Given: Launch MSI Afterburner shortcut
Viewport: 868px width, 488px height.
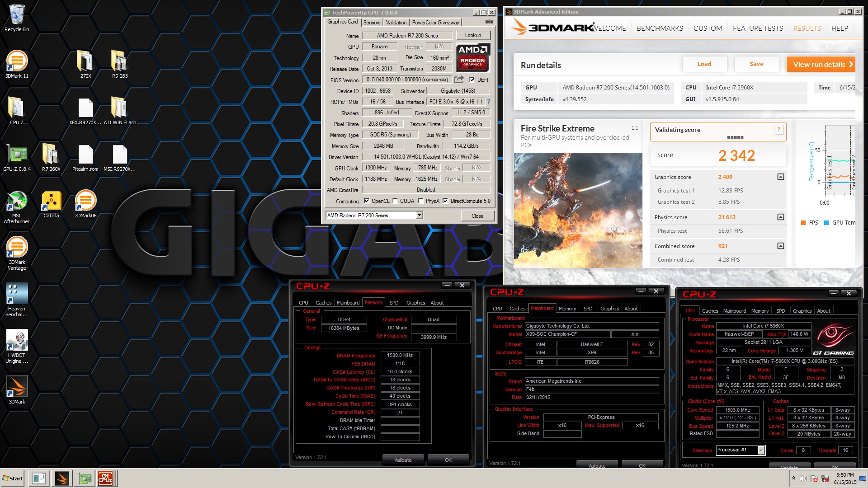Looking at the screenshot, I should (x=17, y=207).
